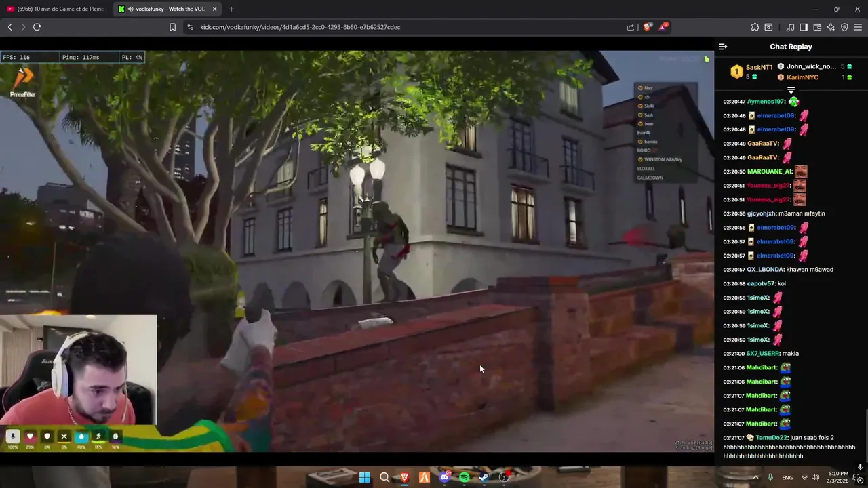Click gjcyohjxh chat message 'm3aman mfaytin'
Image resolution: width=868 pixels, height=488 pixels.
click(x=802, y=213)
